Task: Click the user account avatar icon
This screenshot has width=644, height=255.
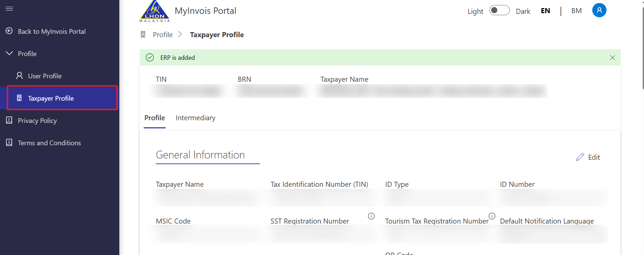Action: click(x=599, y=10)
